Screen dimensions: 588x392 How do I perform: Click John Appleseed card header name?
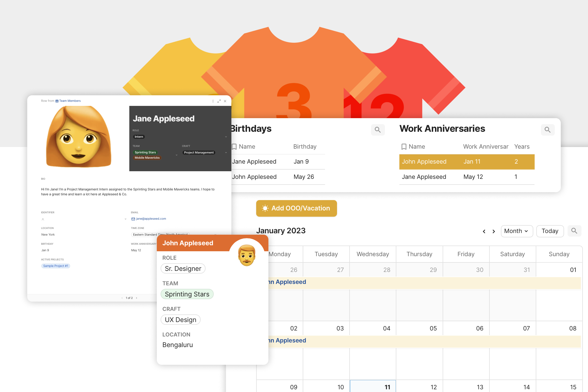pyautogui.click(x=188, y=243)
